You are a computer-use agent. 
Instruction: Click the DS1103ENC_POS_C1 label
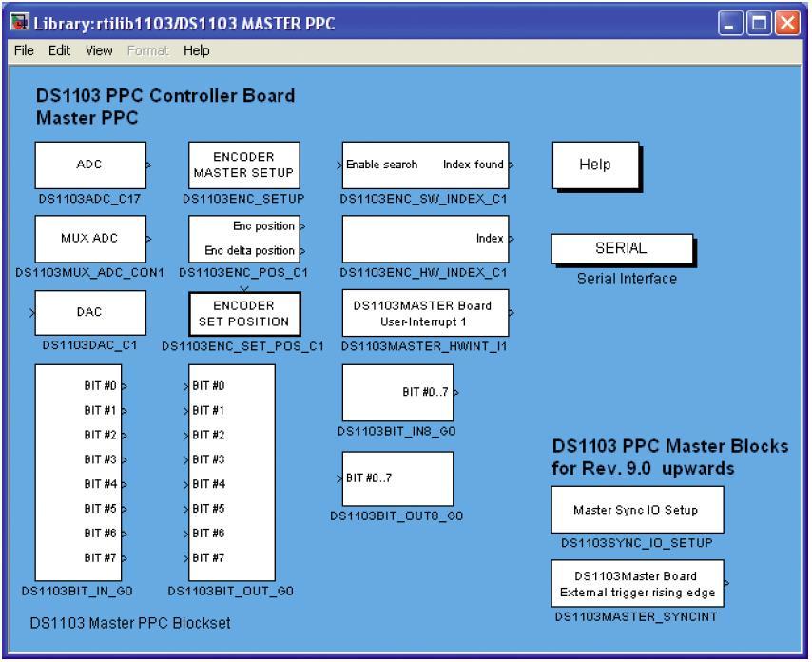point(243,272)
